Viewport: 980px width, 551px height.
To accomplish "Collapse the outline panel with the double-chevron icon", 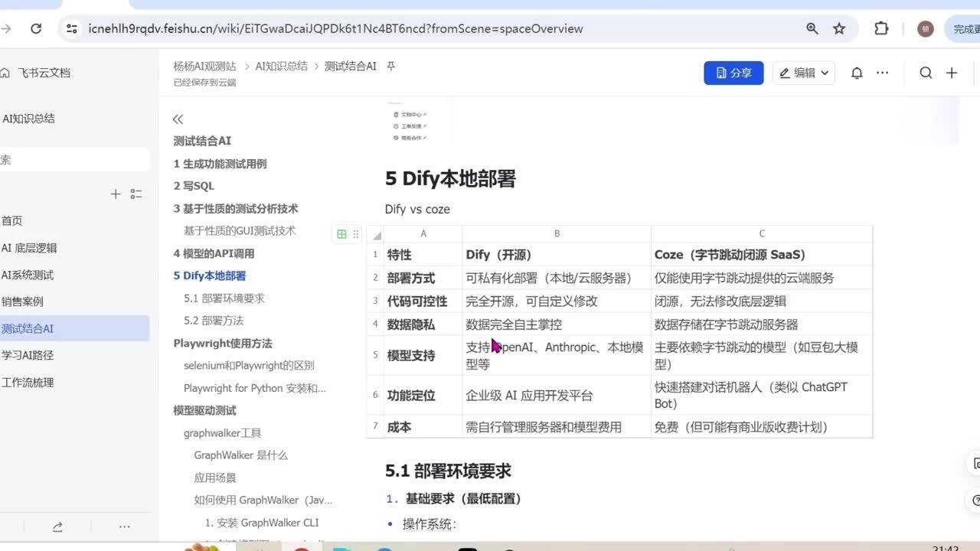I will 178,119.
